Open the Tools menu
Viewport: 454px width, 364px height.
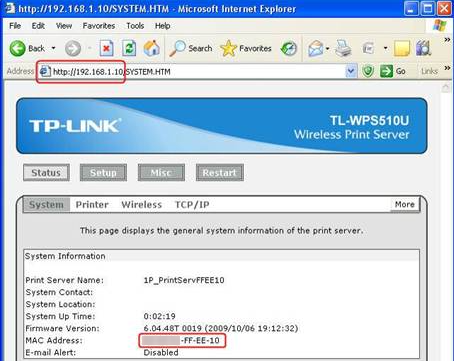point(135,26)
